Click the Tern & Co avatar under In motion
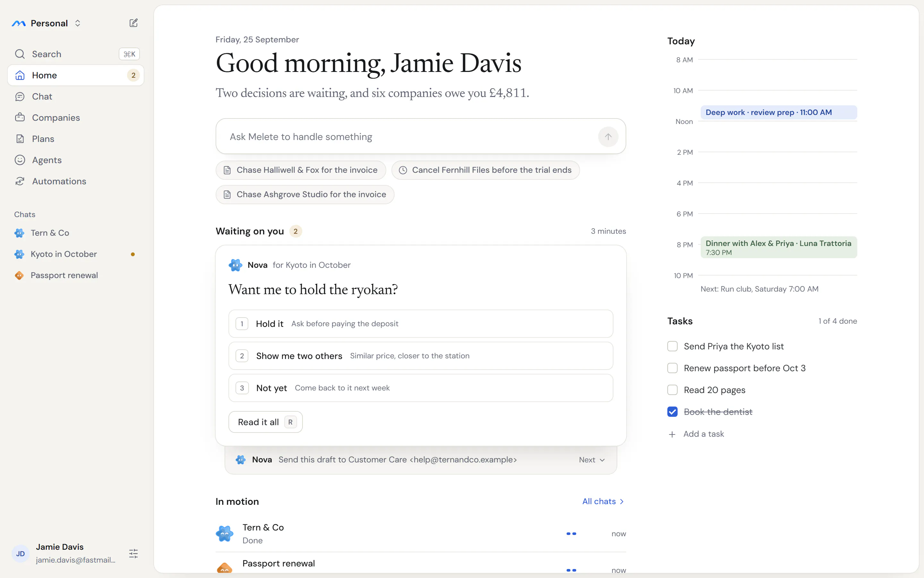This screenshot has height=578, width=924. [x=225, y=534]
